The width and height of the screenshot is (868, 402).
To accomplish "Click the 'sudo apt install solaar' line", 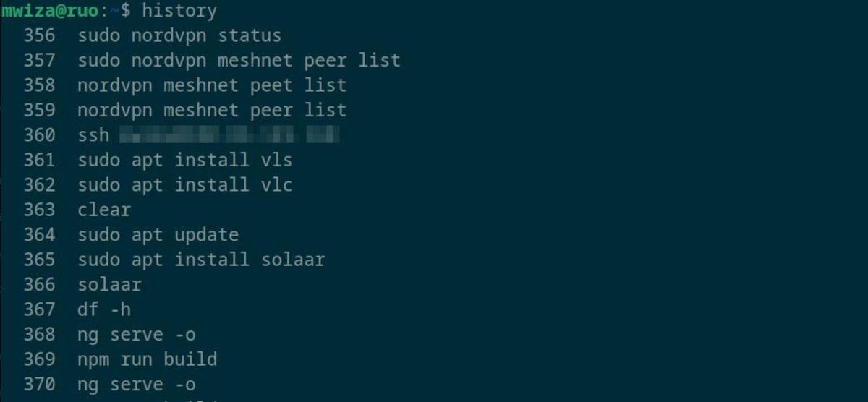I will 201,260.
